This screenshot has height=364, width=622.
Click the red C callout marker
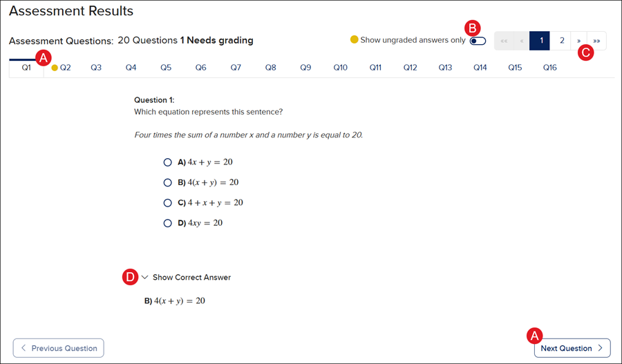tap(585, 53)
